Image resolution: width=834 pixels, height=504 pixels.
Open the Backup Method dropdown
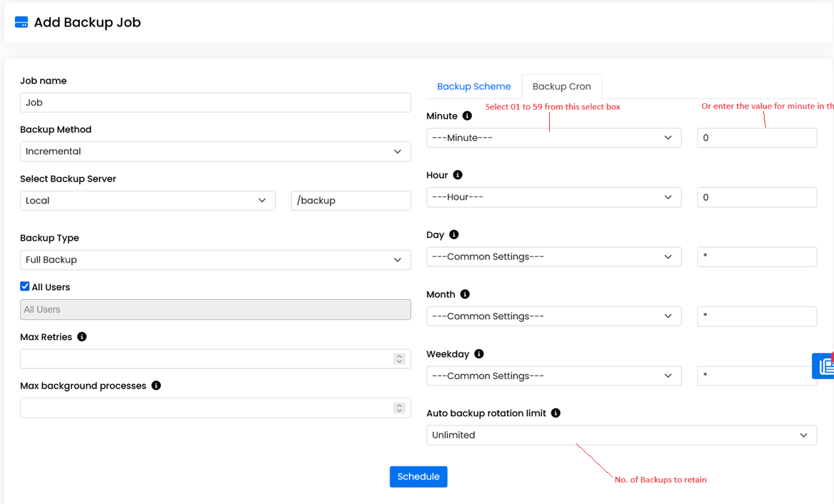point(215,151)
